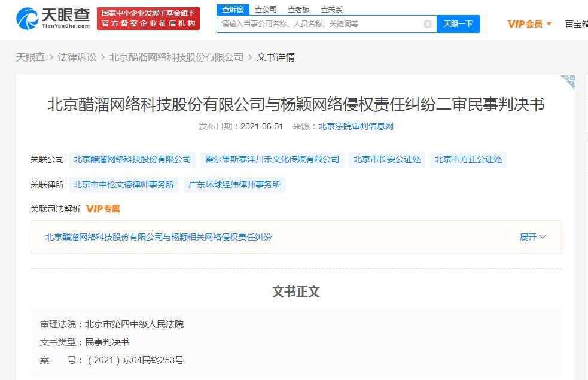The height and width of the screenshot is (380, 588).
Task: Open judicial analysis link about 杨颖 dispute
Action: coord(159,237)
